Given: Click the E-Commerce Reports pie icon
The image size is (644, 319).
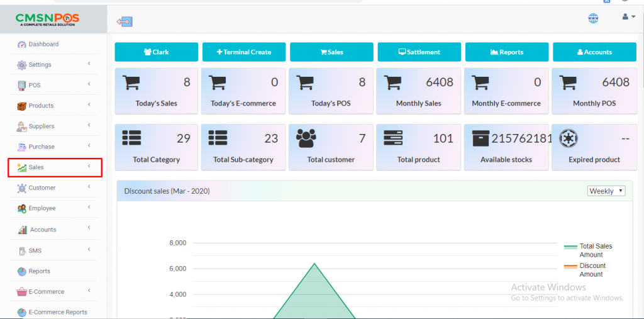Looking at the screenshot, I should pyautogui.click(x=22, y=313).
